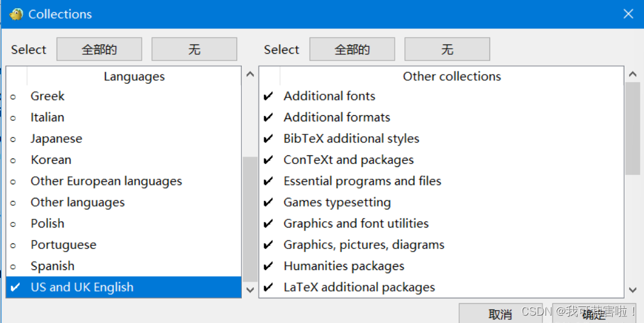This screenshot has height=323, width=644.
Task: Uncheck Additional fonts collection
Action: click(x=268, y=96)
